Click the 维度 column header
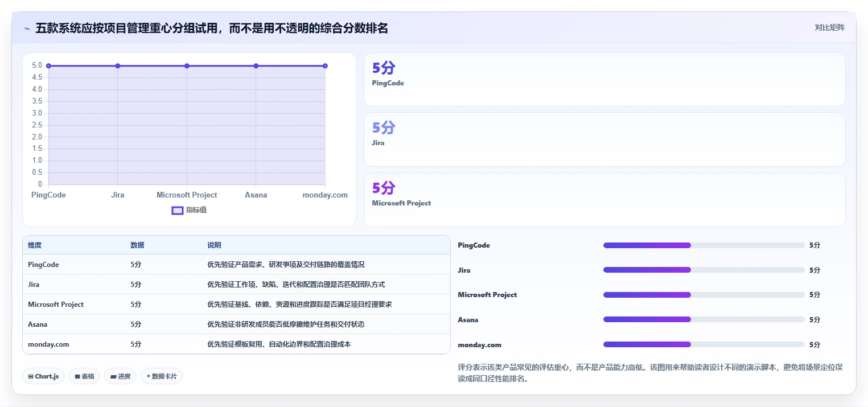 click(35, 245)
